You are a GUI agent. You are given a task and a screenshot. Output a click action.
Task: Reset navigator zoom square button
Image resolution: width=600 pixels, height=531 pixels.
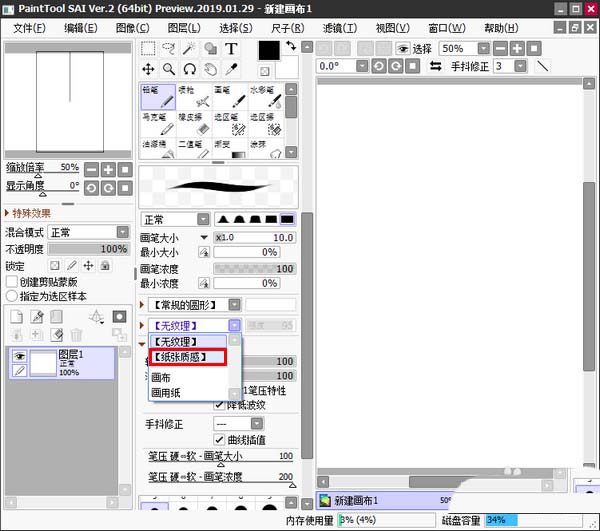coord(125,169)
